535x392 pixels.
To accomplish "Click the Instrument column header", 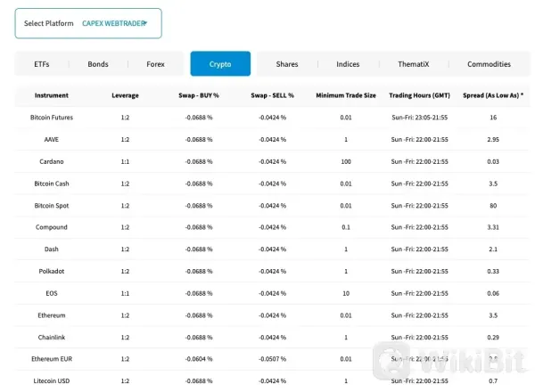I will tap(51, 95).
